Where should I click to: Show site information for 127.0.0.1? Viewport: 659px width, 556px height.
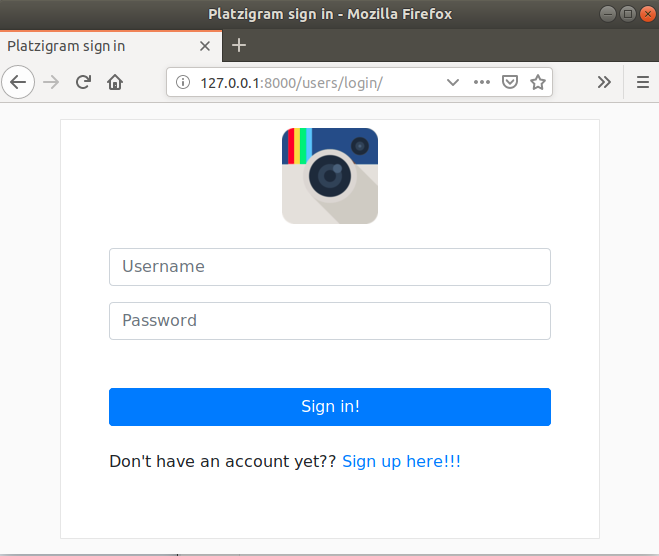(x=182, y=82)
